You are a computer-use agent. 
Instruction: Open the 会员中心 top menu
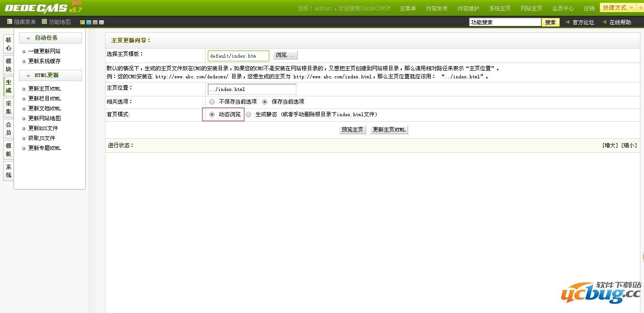pos(563,8)
